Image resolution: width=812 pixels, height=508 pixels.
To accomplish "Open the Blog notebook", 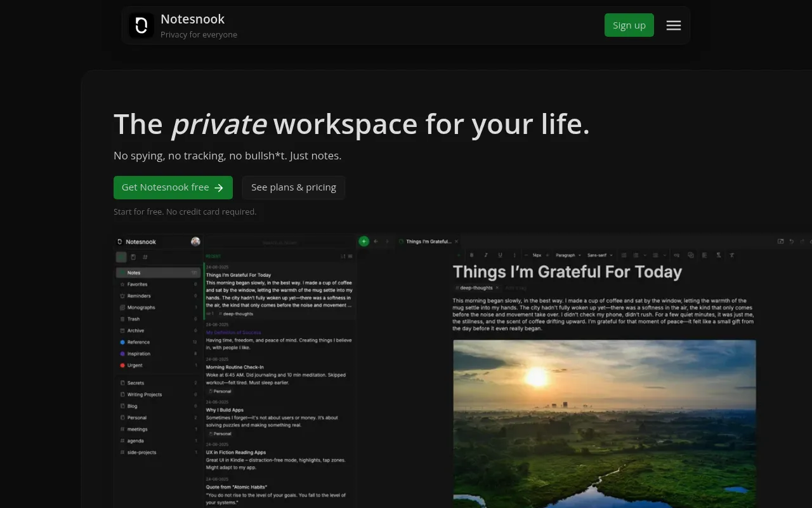I will (x=159, y=406).
